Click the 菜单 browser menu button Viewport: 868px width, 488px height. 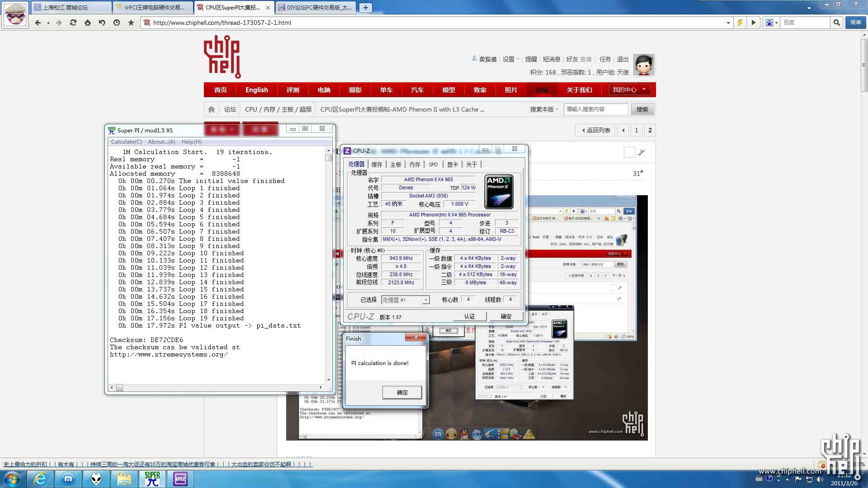(x=855, y=23)
